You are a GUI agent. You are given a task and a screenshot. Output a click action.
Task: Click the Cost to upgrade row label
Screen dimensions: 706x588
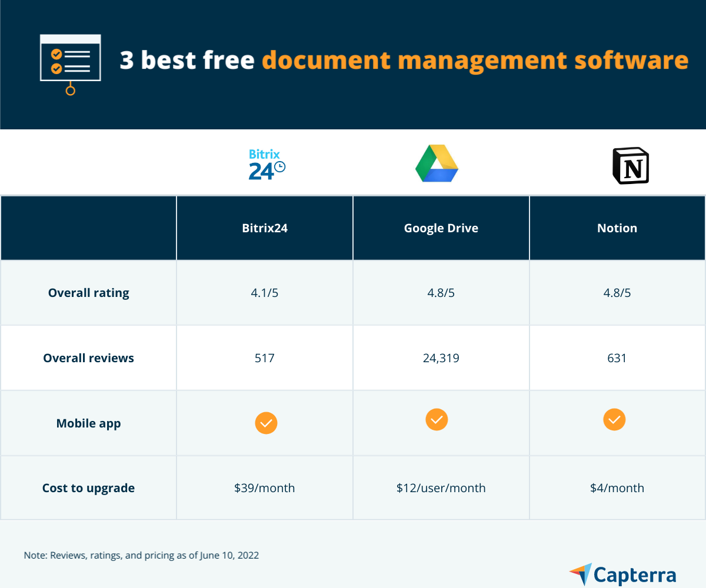tap(88, 488)
